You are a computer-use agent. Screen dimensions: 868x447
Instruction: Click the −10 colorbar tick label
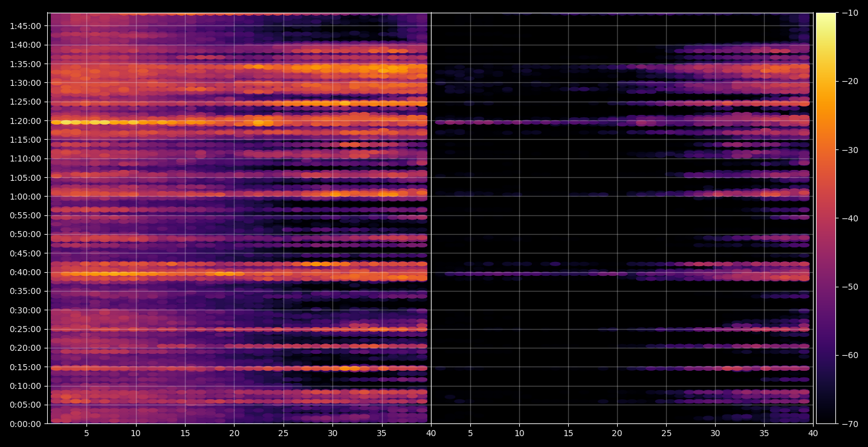[849, 13]
